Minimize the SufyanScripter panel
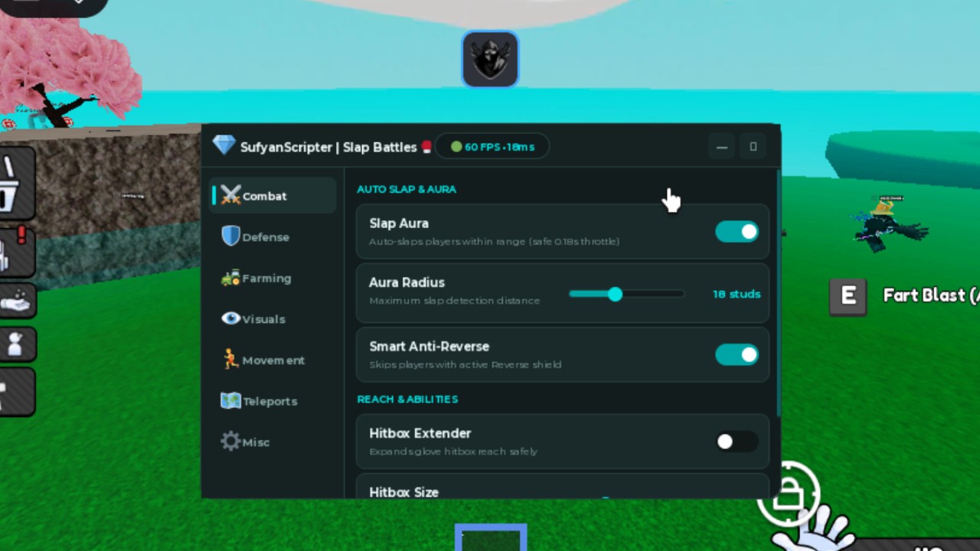 click(x=721, y=147)
